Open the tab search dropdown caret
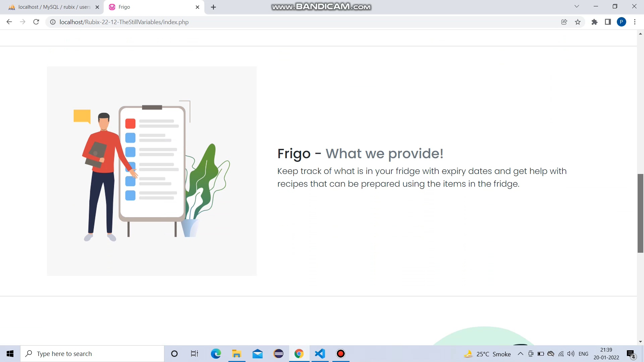The width and height of the screenshot is (644, 362). pos(577,6)
